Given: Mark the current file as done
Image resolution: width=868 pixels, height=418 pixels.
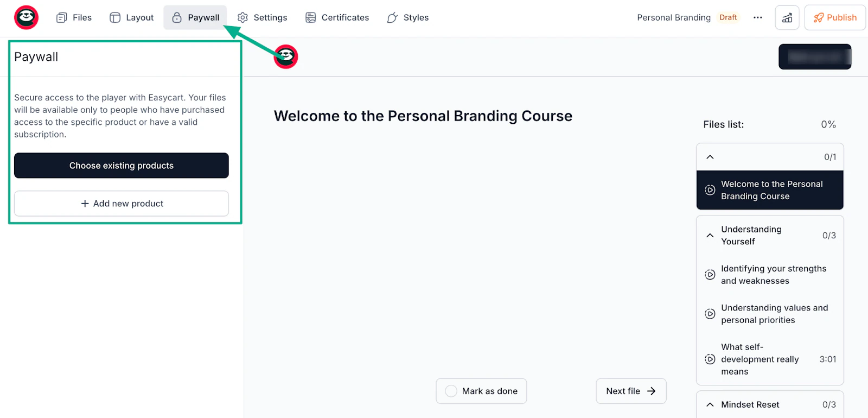Looking at the screenshot, I should tap(481, 391).
